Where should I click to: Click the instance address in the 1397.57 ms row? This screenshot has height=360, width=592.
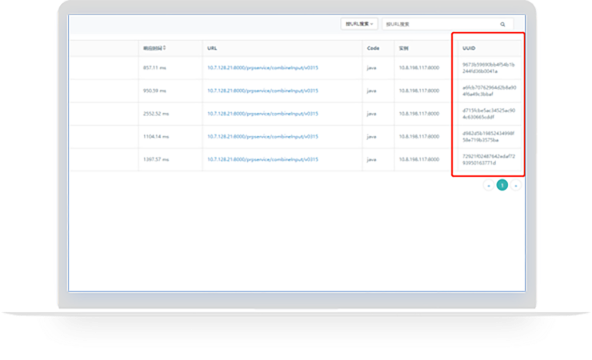click(x=419, y=160)
